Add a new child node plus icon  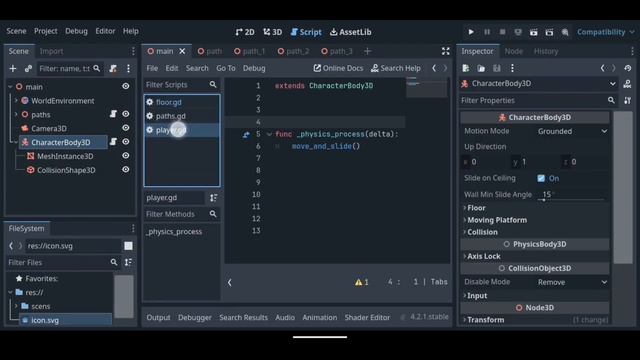pyautogui.click(x=13, y=68)
